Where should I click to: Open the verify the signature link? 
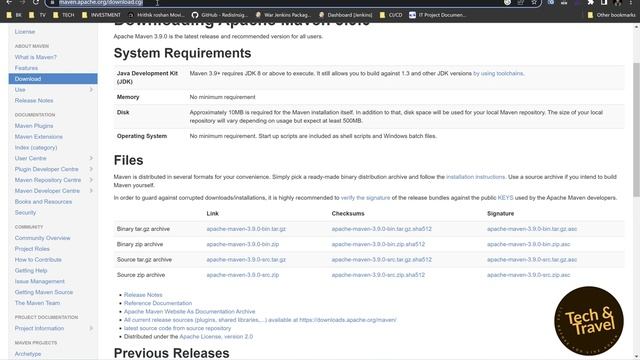pyautogui.click(x=365, y=198)
